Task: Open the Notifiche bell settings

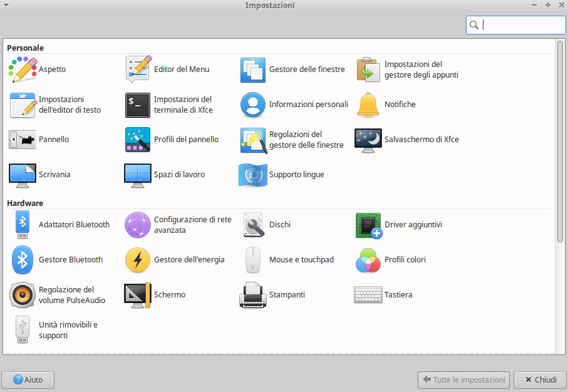Action: coord(385,105)
